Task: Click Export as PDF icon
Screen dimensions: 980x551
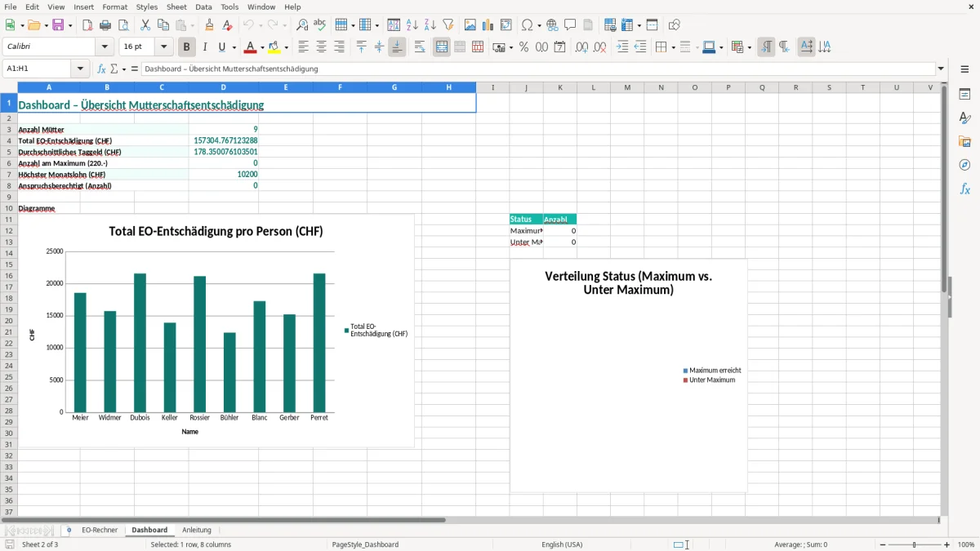Action: pyautogui.click(x=87, y=25)
